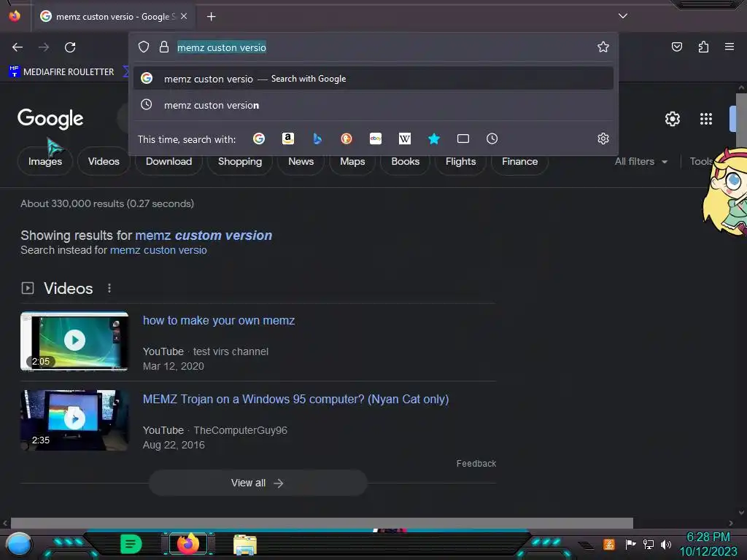Search open tabs using the tabs icon
The image size is (747, 560).
pos(463,139)
